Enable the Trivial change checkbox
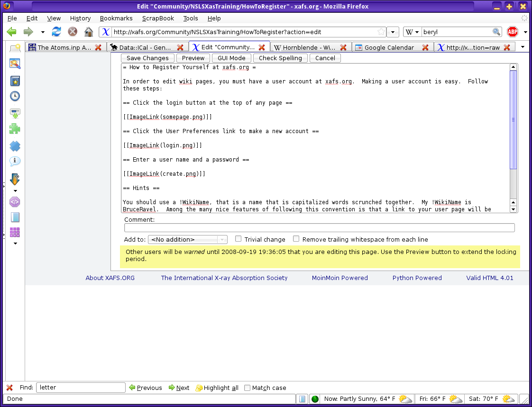 point(238,239)
